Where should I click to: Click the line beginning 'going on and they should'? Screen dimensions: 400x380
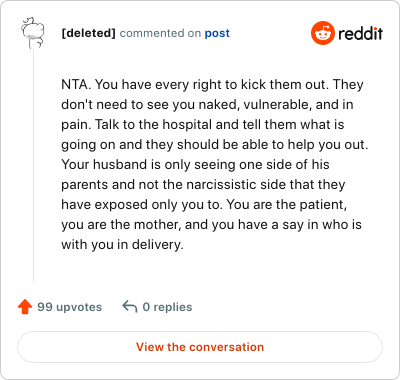[x=215, y=145]
